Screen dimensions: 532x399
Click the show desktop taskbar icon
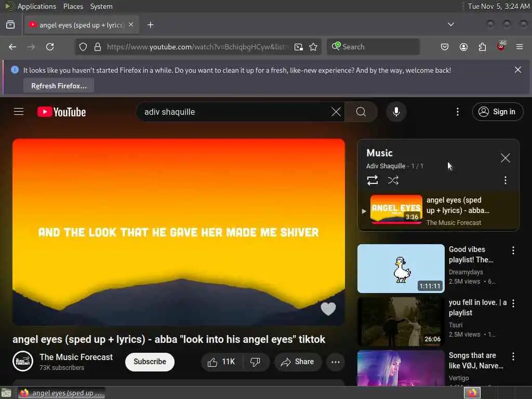click(6, 393)
